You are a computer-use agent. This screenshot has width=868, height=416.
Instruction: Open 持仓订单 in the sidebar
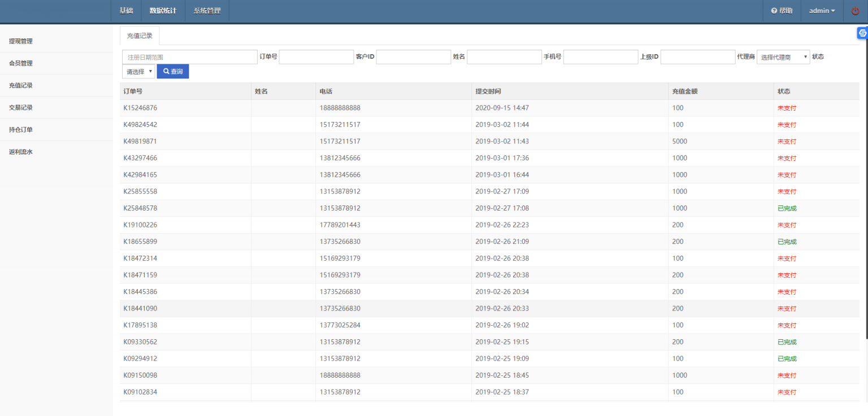21,130
